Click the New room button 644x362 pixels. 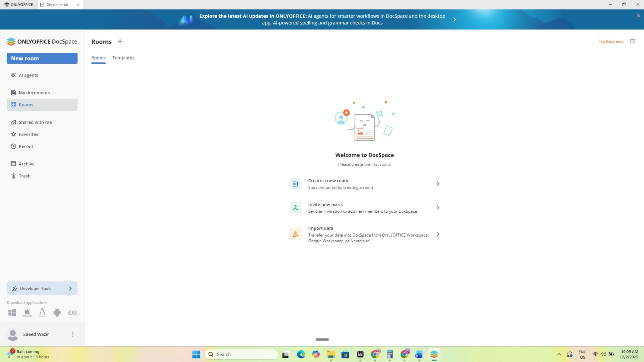pyautogui.click(x=42, y=58)
